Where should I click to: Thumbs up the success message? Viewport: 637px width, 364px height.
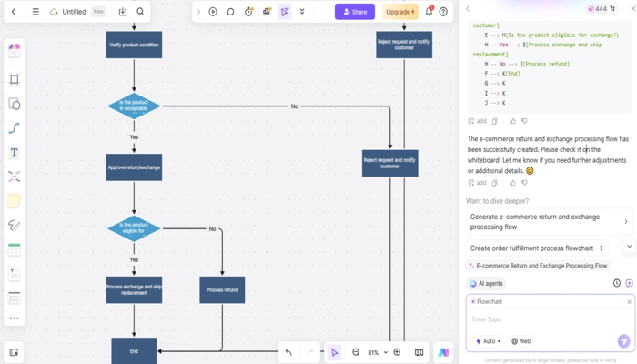tap(512, 183)
